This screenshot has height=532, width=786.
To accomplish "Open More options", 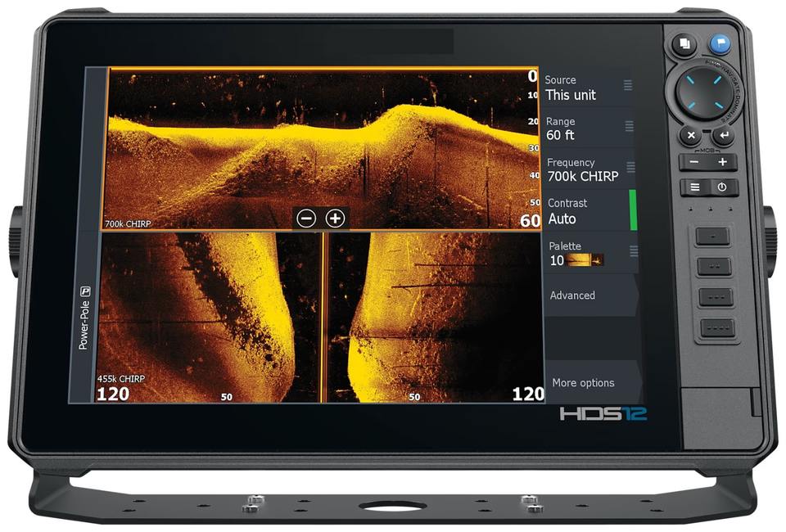I will point(594,383).
